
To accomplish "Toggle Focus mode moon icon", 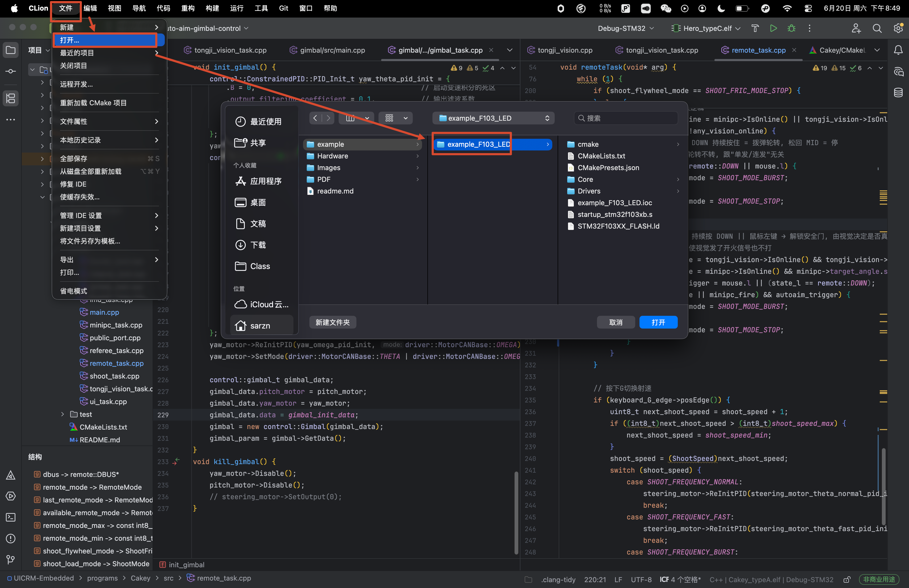I will click(721, 9).
